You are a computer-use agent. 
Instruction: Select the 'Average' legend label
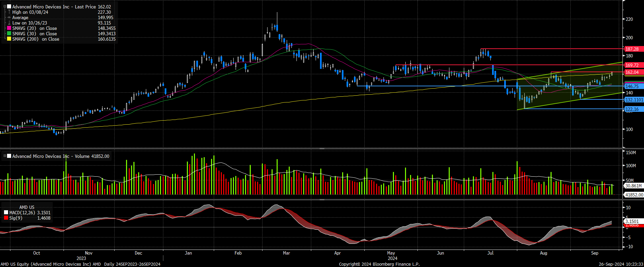pyautogui.click(x=20, y=17)
